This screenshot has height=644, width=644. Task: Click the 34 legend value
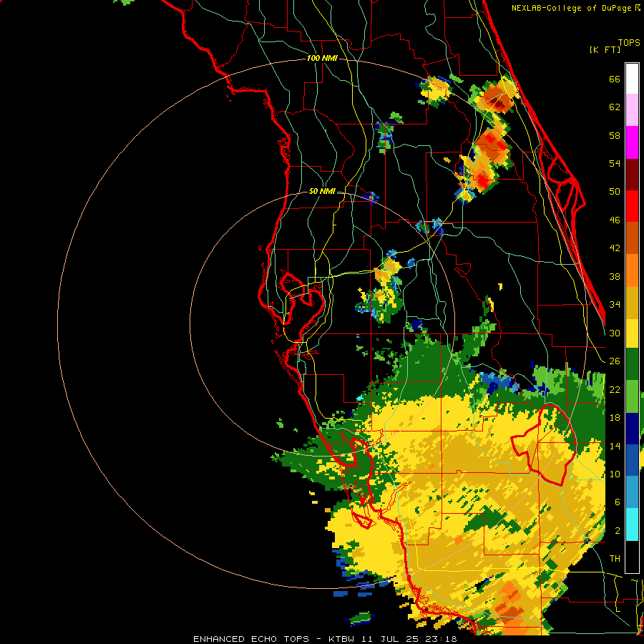615,305
